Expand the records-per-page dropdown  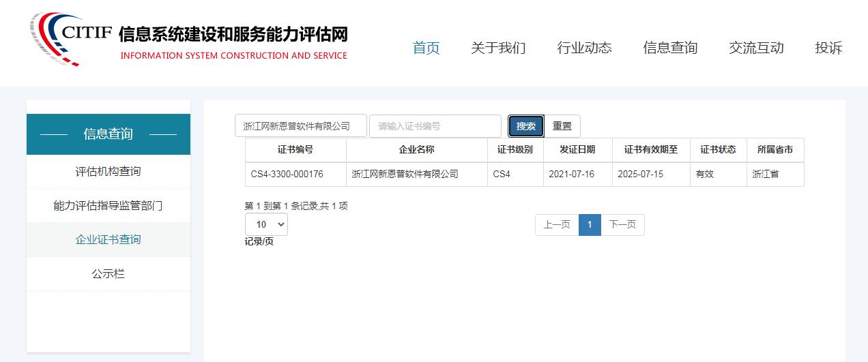pos(266,224)
